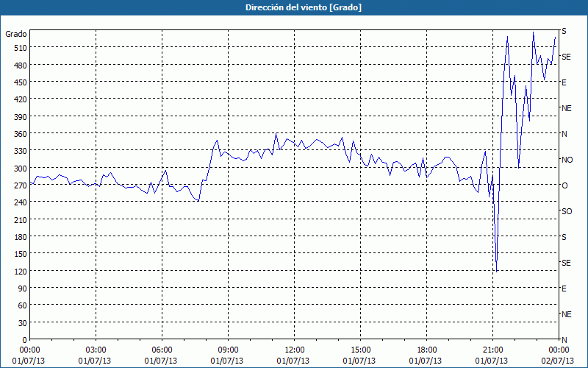The height and width of the screenshot is (368, 588).
Task: Click the 510 value on the y-axis
Action: pyautogui.click(x=21, y=48)
